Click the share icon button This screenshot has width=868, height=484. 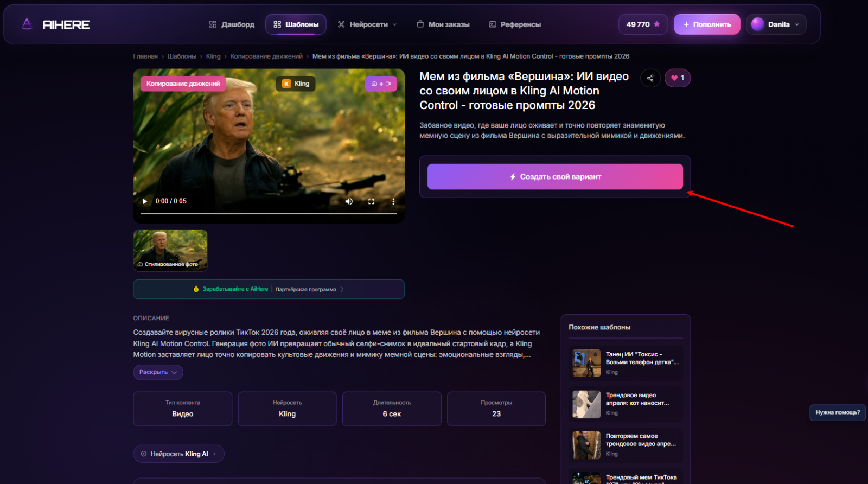650,78
